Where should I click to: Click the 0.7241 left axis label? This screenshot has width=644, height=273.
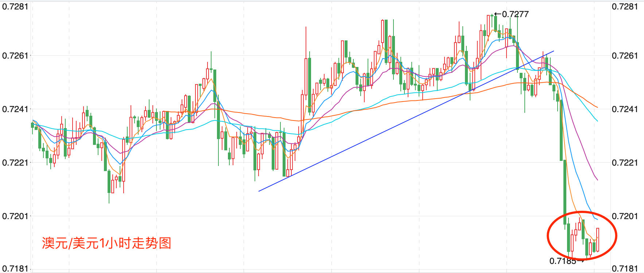point(15,109)
